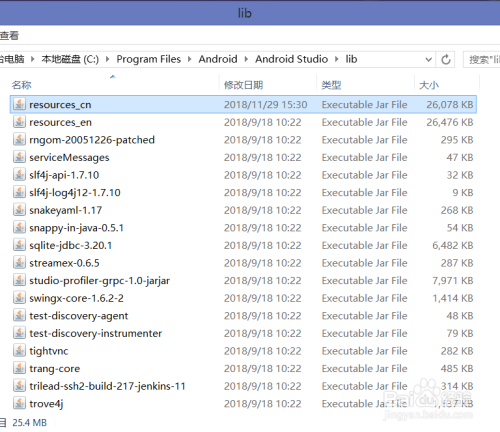Navigate to Android breadcrumb folder
The image size is (500, 432).
pos(218,59)
